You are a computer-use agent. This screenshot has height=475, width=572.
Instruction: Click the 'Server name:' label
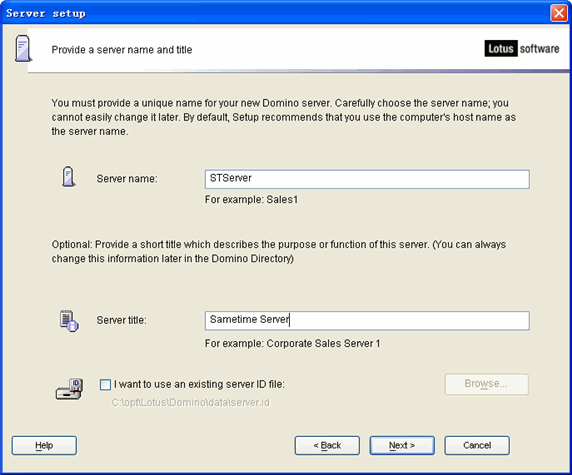[x=127, y=179]
